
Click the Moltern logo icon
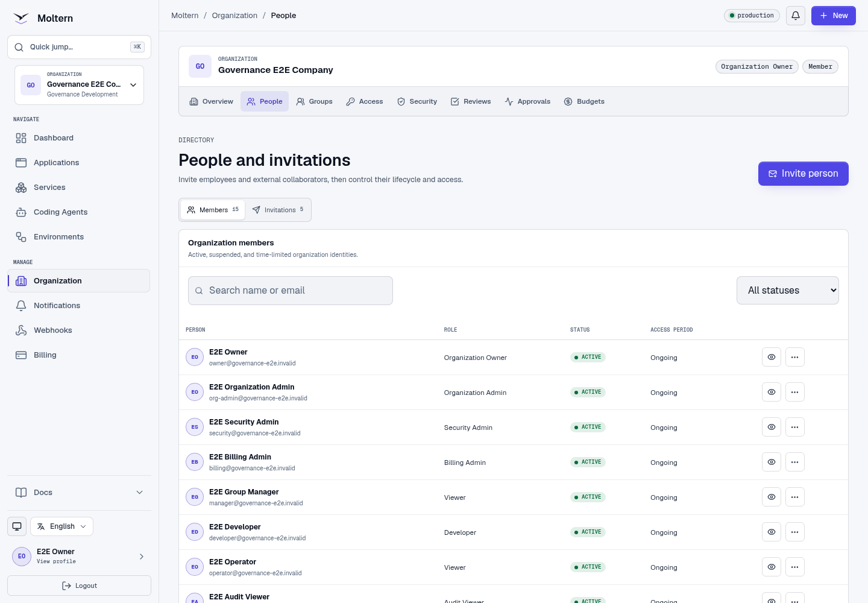click(21, 18)
